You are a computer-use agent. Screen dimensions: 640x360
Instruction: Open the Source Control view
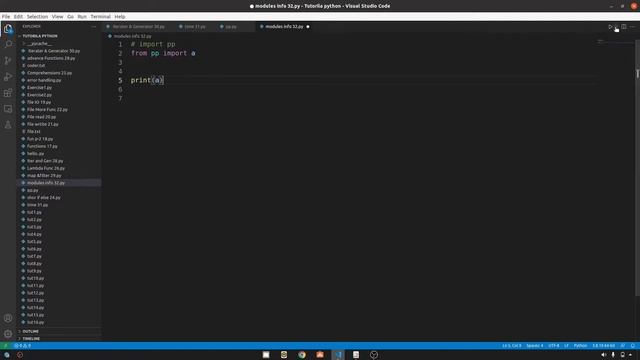[8, 60]
